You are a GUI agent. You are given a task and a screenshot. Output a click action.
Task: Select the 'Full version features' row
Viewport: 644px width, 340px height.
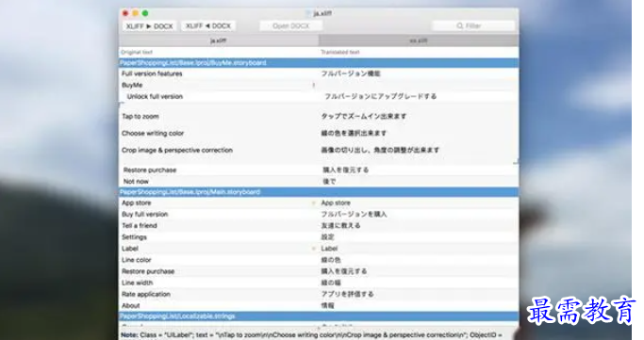(319, 73)
